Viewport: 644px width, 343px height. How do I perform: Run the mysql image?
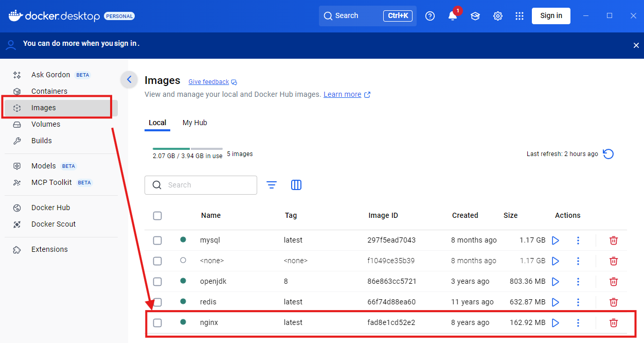point(556,241)
